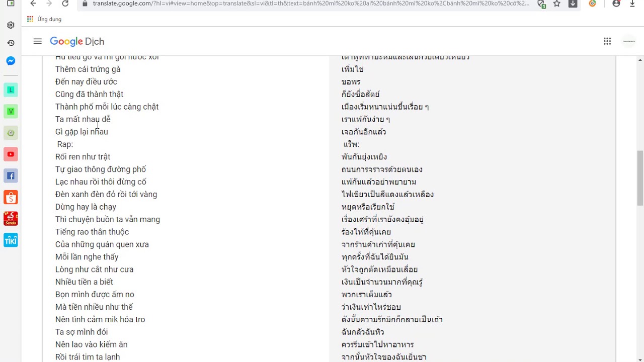644x362 pixels.
Task: Open the green L sidebar app
Action: point(11,90)
